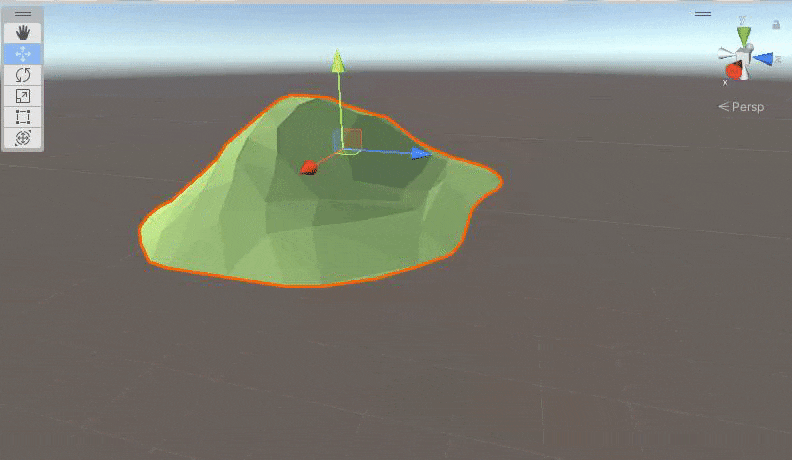Click the blue Z move arrow on the mesh
This screenshot has height=460, width=792.
click(421, 154)
